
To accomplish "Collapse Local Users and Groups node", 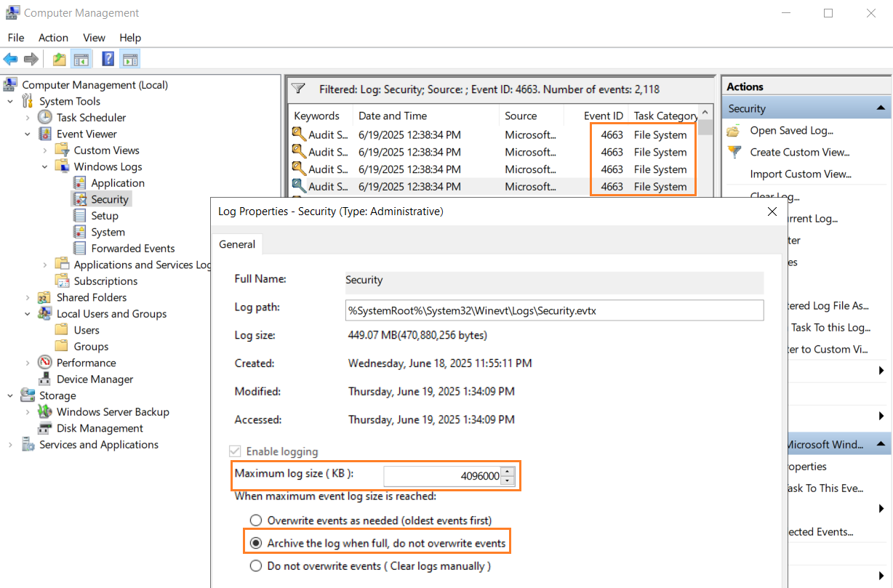I will coord(28,314).
